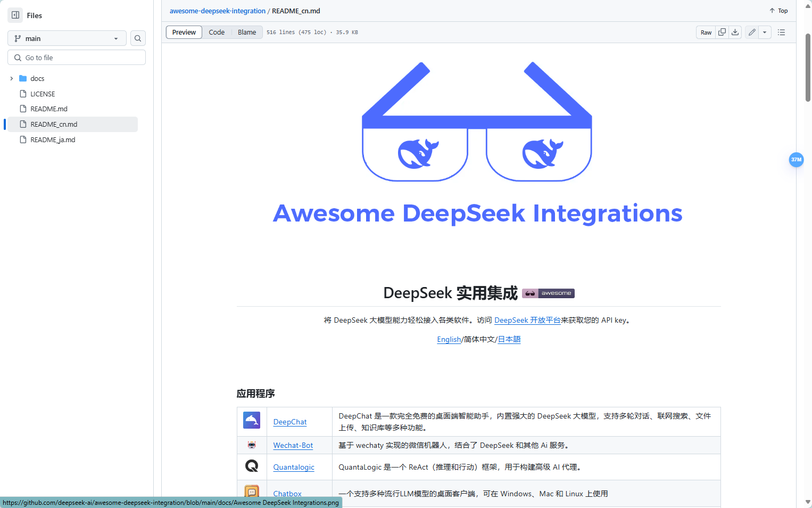Image resolution: width=812 pixels, height=508 pixels.
Task: Click the Quantalogic Q logo
Action: [x=252, y=466]
